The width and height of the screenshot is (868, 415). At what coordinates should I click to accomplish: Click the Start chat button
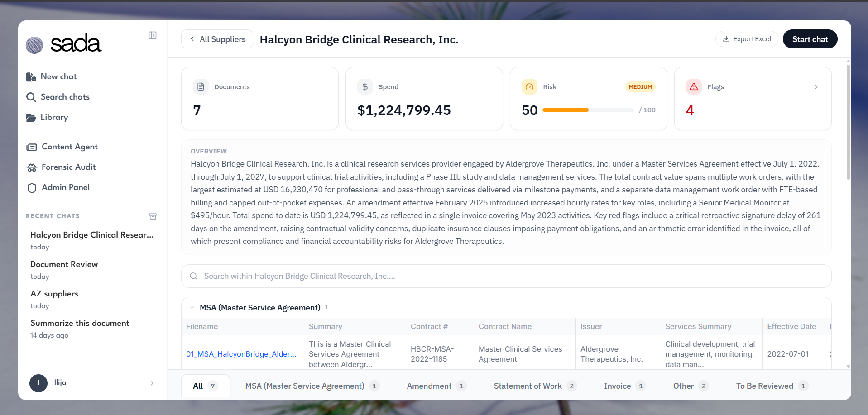pos(810,39)
